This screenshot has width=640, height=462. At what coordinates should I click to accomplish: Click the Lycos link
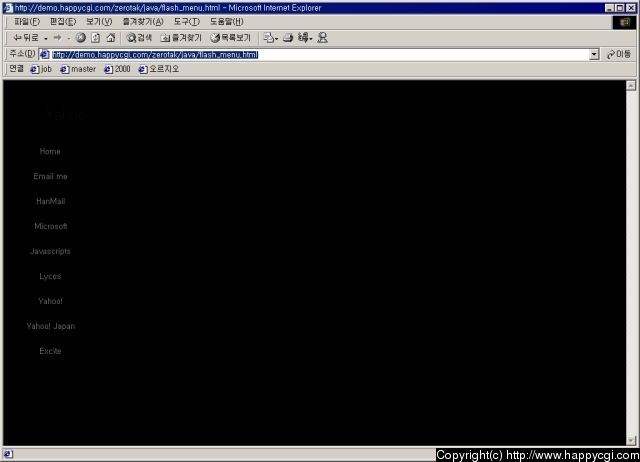click(x=50, y=276)
